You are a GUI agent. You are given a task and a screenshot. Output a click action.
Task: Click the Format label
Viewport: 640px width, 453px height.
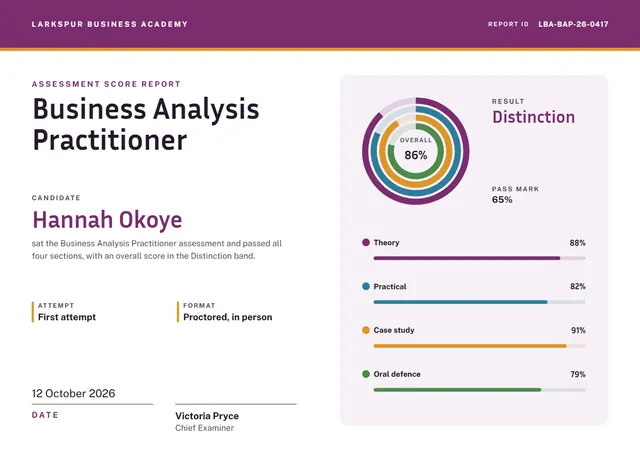[199, 305]
